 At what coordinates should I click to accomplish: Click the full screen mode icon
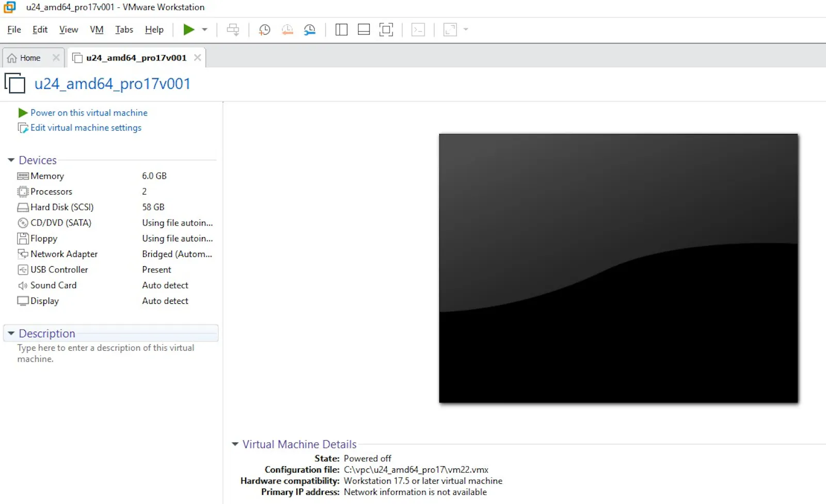386,30
